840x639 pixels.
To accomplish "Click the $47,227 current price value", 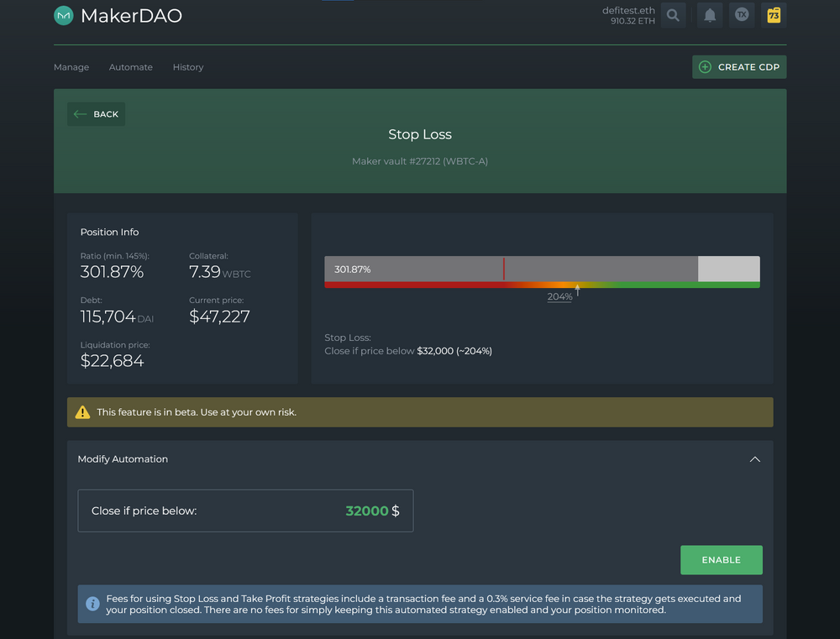I will click(x=219, y=317).
